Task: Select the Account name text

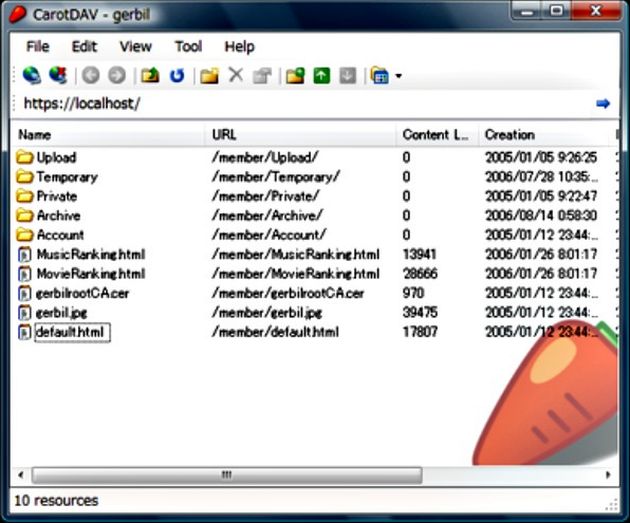Action: (60, 235)
